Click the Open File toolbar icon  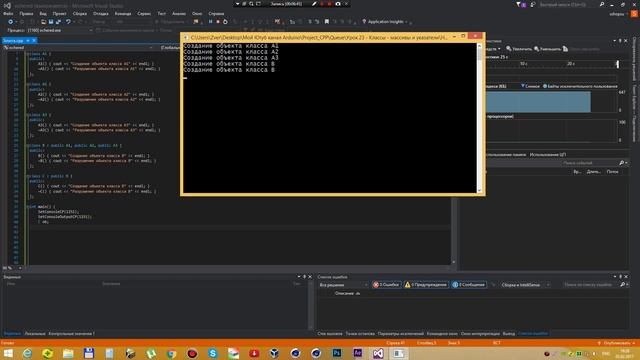43,22
